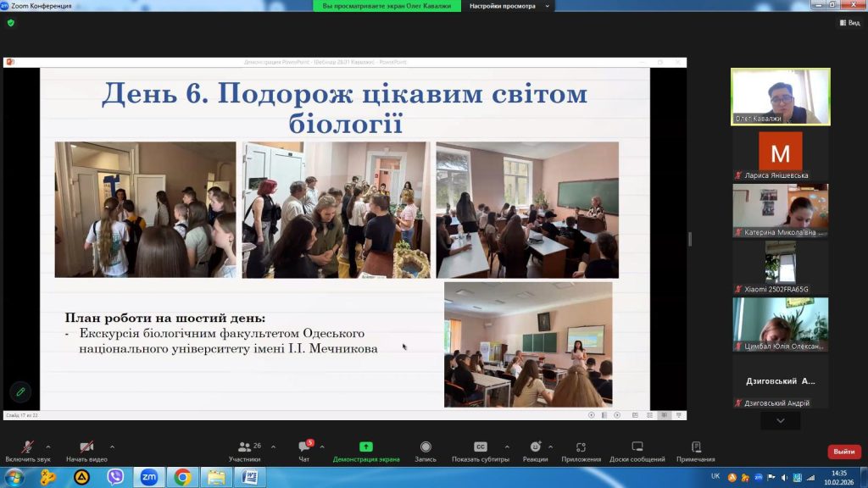Open the Настройки просмотра dropdown
Viewport: 868px width, 488px height.
pos(509,6)
